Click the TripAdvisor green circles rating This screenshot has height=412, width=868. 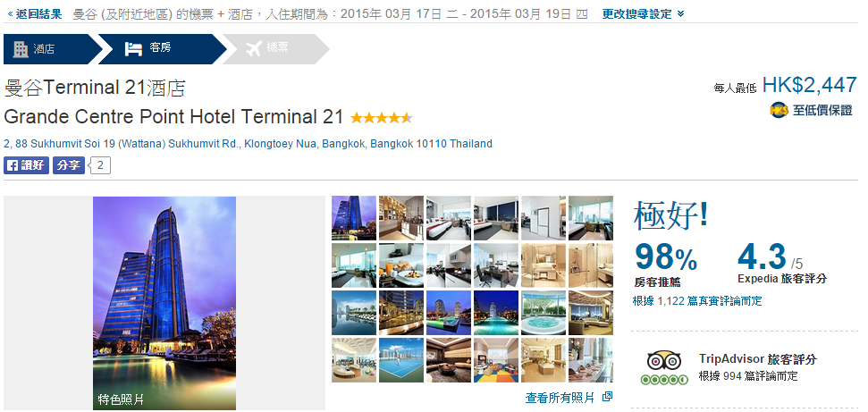pos(664,380)
